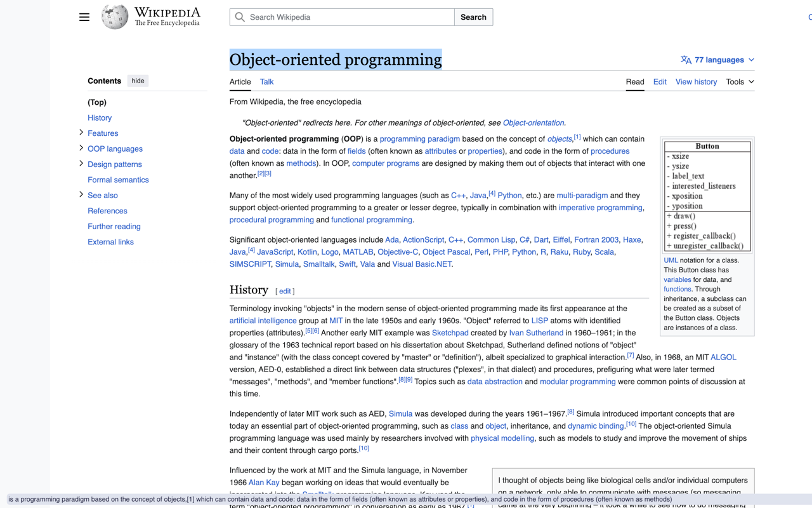This screenshot has width=812, height=508.
Task: Expand the Features section in contents
Action: pyautogui.click(x=81, y=133)
